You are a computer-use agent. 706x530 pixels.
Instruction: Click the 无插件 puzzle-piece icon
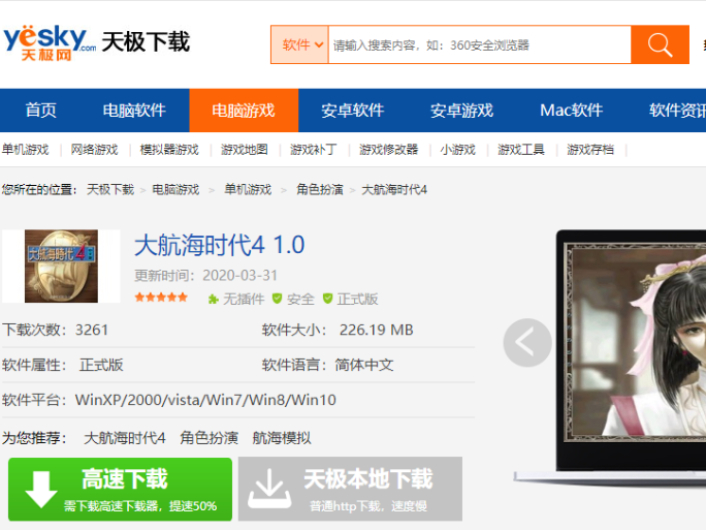213,299
